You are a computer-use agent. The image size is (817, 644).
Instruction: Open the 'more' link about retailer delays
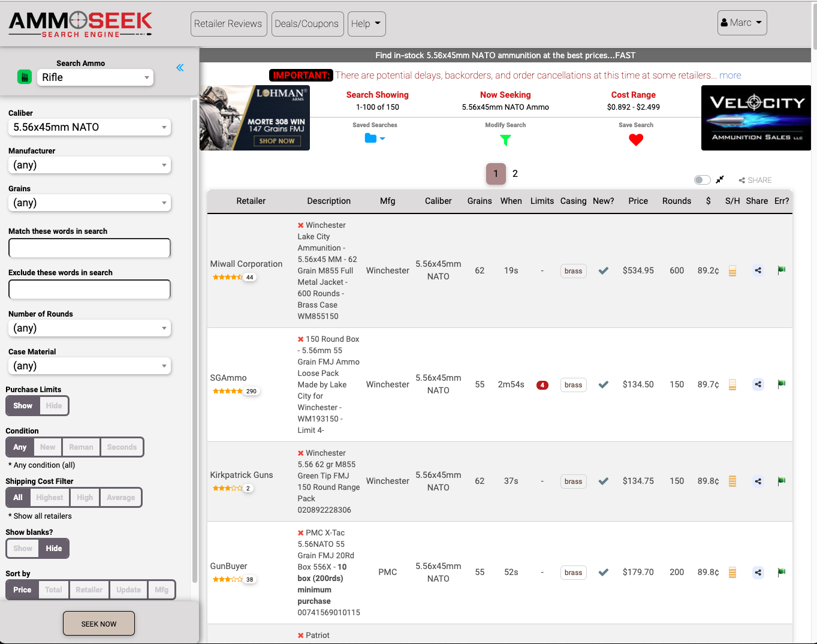[x=730, y=75]
